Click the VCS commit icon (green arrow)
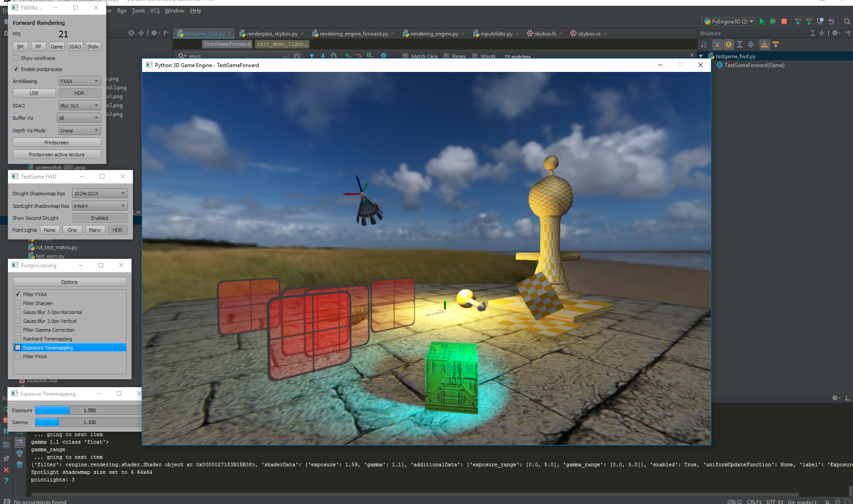 [809, 21]
